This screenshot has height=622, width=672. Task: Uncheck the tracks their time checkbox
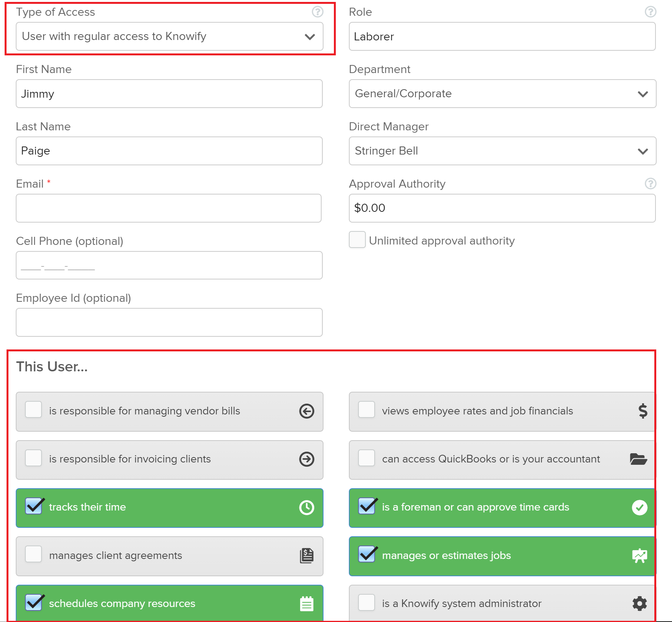pos(34,506)
